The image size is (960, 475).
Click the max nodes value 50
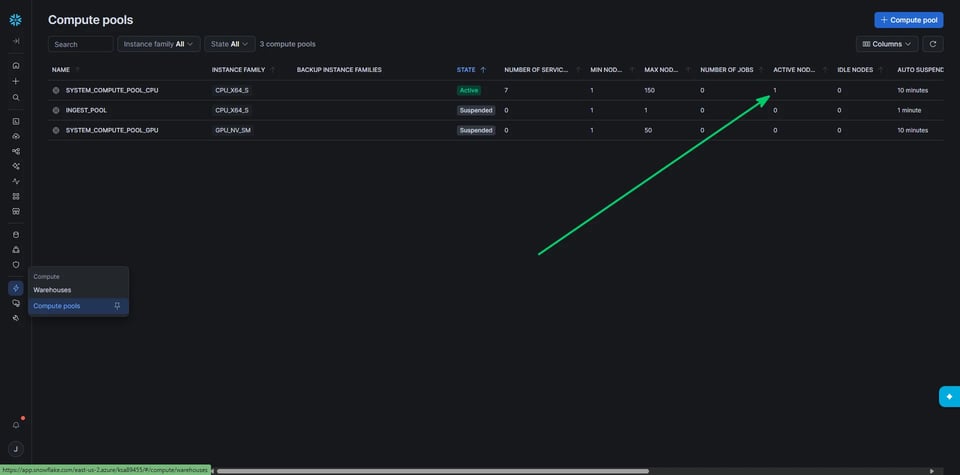648,130
